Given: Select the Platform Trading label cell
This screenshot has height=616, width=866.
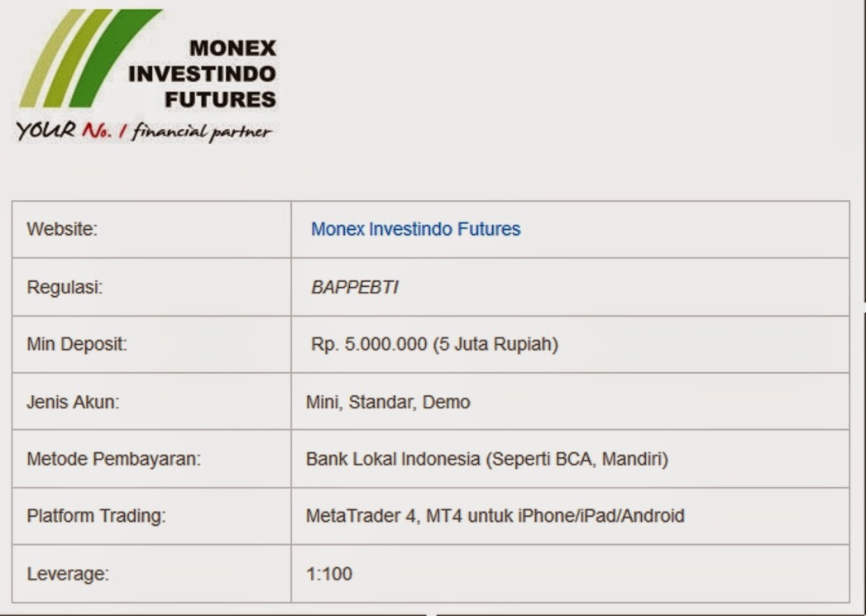Looking at the screenshot, I should [151, 516].
